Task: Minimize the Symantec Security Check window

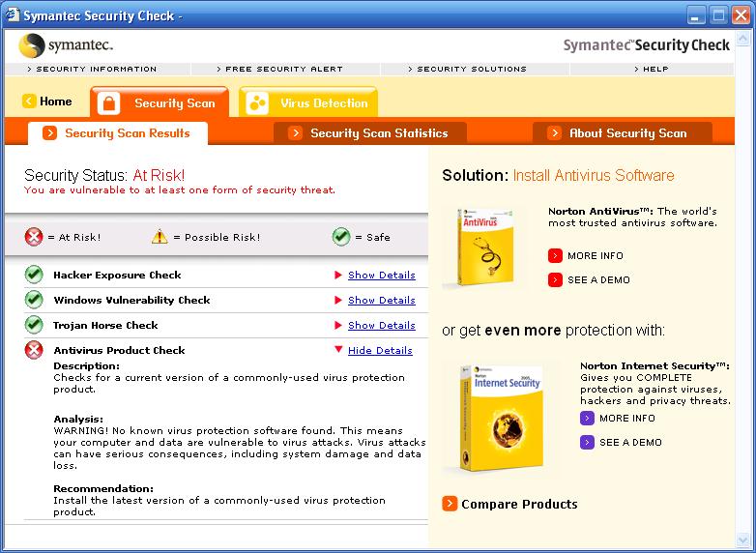Action: pos(695,15)
